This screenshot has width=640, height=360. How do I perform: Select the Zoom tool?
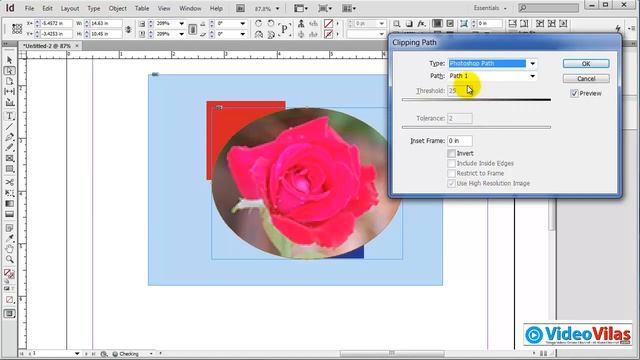tap(9, 259)
